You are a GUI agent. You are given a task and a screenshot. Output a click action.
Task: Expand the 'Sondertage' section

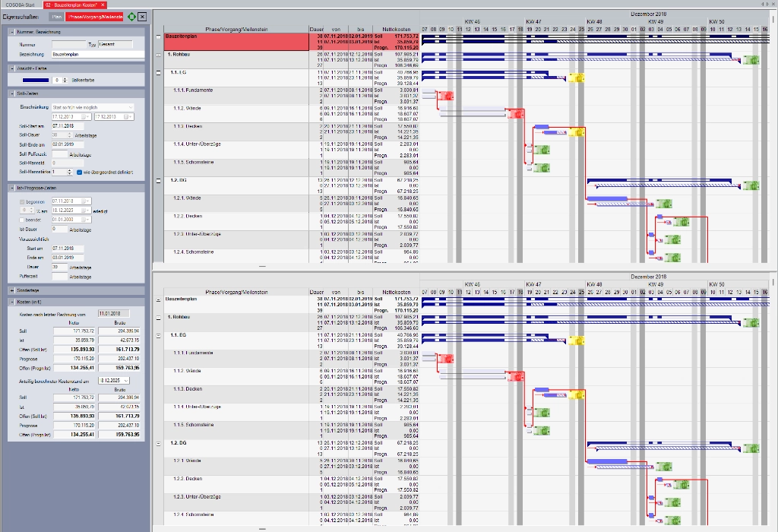tap(12, 290)
